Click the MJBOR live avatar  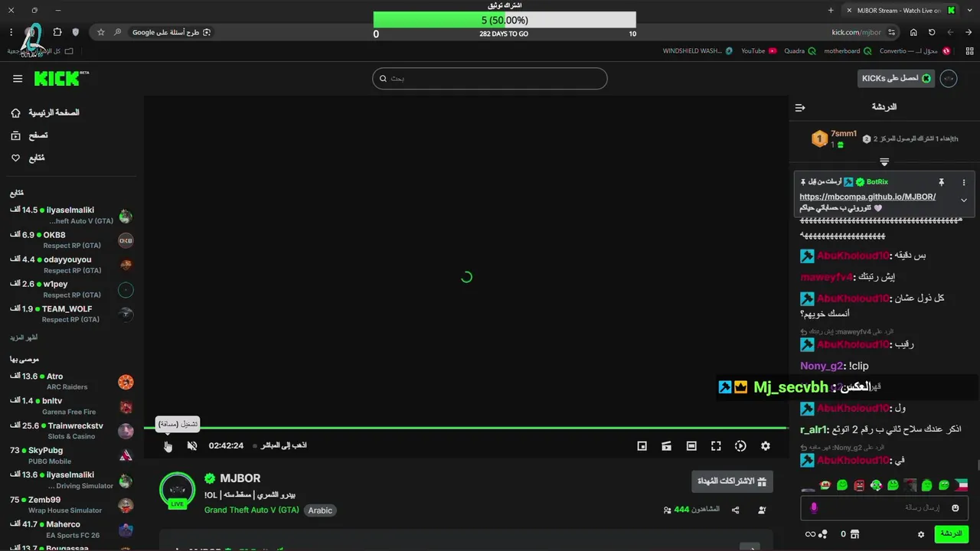(x=177, y=491)
